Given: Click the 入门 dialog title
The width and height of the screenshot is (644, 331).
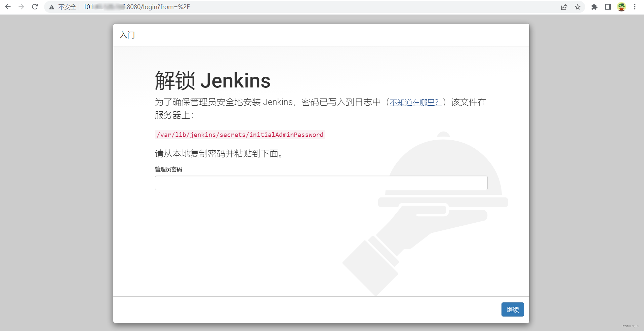Looking at the screenshot, I should pyautogui.click(x=127, y=35).
